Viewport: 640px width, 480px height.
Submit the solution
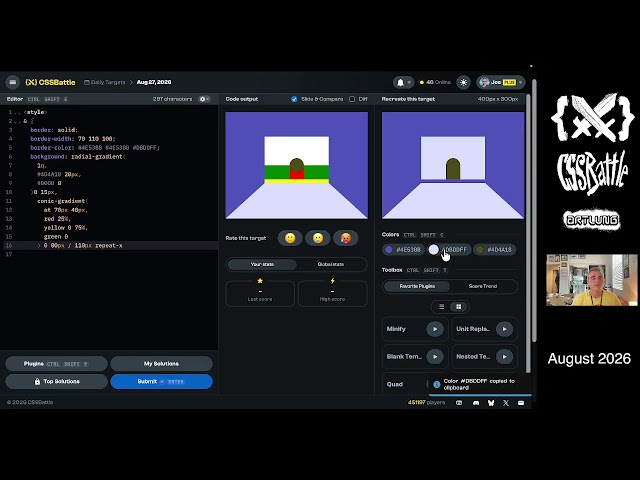(x=161, y=382)
